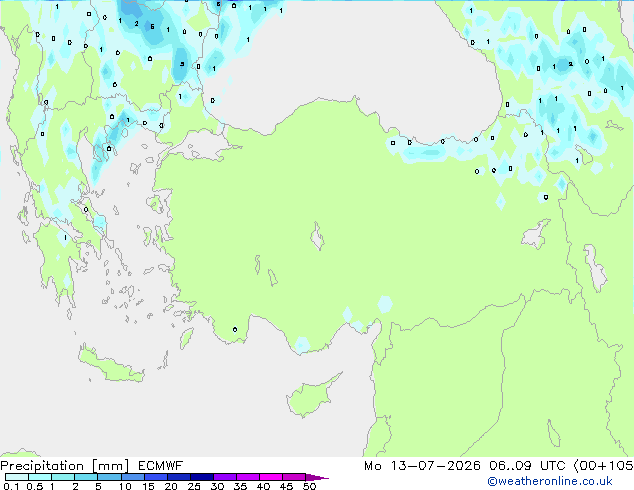Click the ©weatheronline.co.uk credit link
Screen dimensions: 634x490
(x=550, y=481)
